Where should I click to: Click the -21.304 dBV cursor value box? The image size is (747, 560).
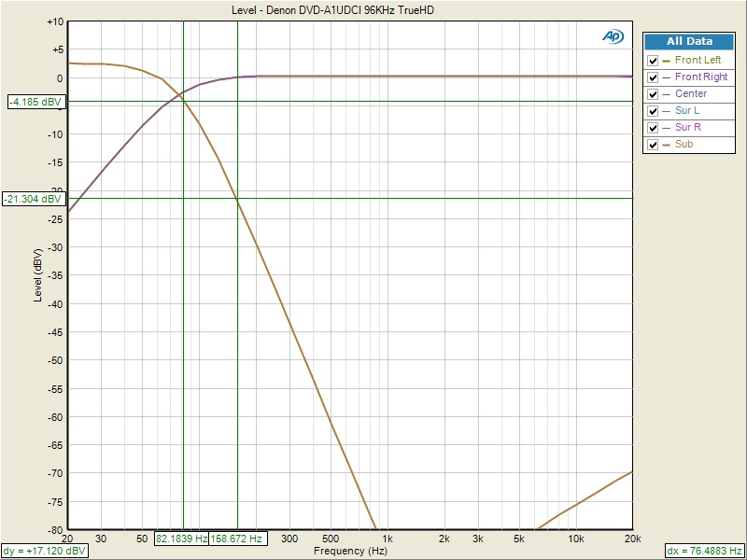33,199
